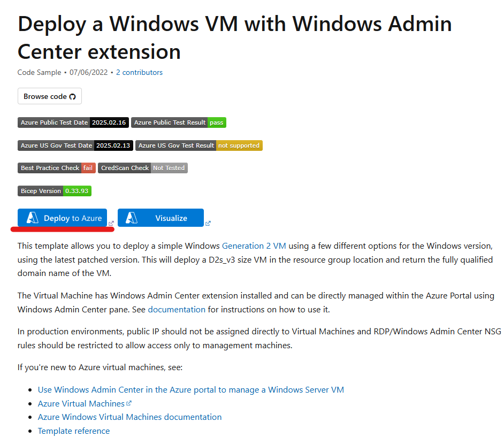This screenshot has width=504, height=437.
Task: Open the Template reference link
Action: [74, 431]
